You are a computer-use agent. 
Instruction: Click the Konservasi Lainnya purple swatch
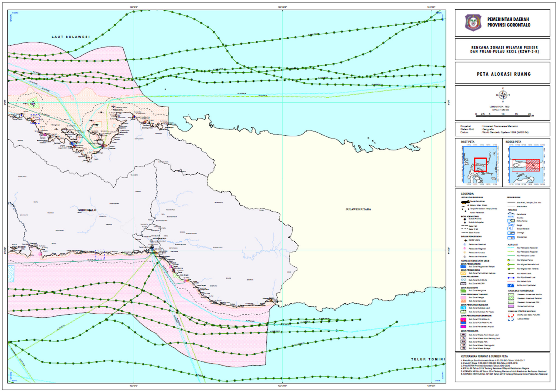tap(511, 306)
